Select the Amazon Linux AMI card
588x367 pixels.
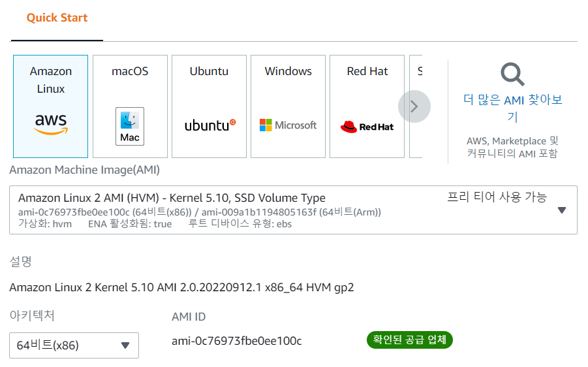click(51, 106)
